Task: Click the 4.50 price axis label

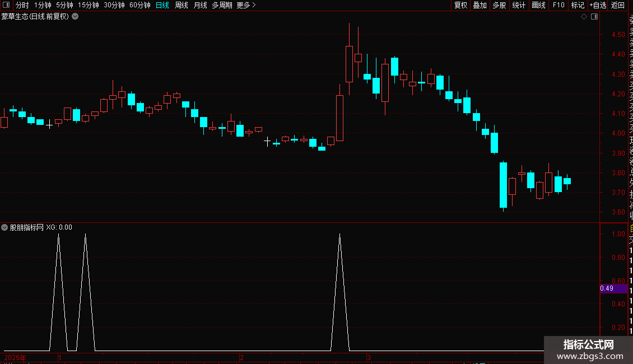Action: click(618, 35)
